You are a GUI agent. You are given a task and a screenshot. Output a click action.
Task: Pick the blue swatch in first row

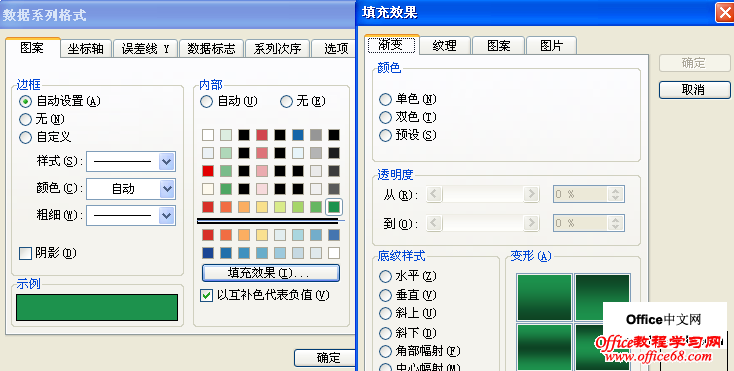point(298,135)
